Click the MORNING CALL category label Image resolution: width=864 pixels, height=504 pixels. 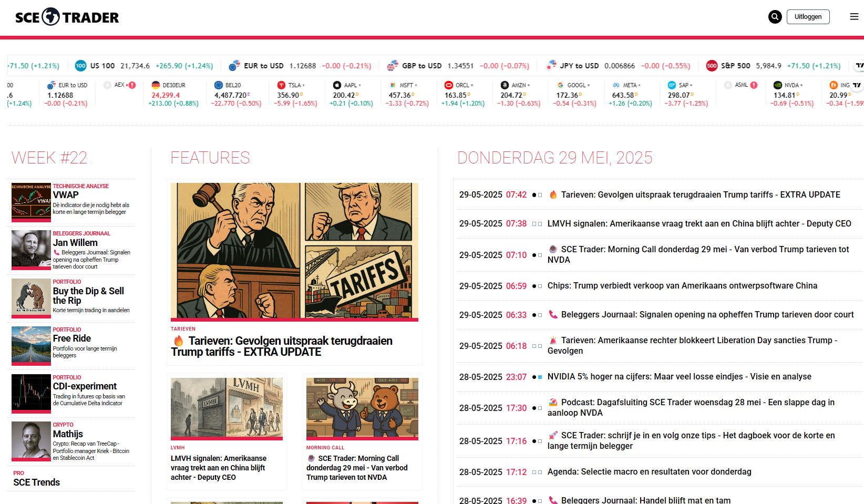click(325, 448)
